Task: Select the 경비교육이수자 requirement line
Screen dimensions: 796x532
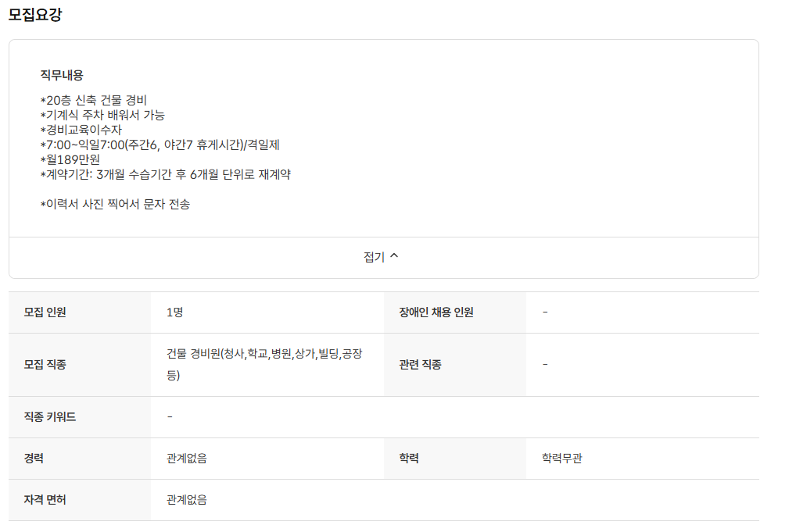Action: (x=81, y=130)
